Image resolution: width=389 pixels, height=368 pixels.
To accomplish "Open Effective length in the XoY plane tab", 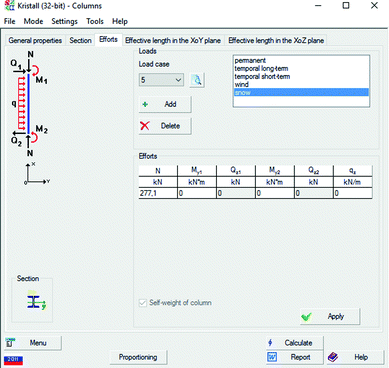I will [x=173, y=40].
